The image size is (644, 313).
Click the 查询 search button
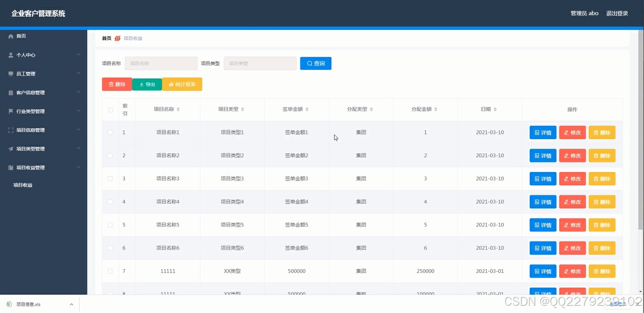[x=315, y=63]
